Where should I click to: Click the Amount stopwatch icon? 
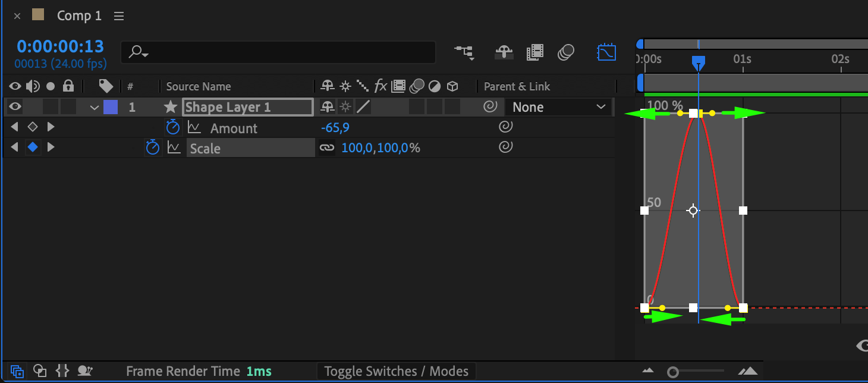[x=172, y=127]
